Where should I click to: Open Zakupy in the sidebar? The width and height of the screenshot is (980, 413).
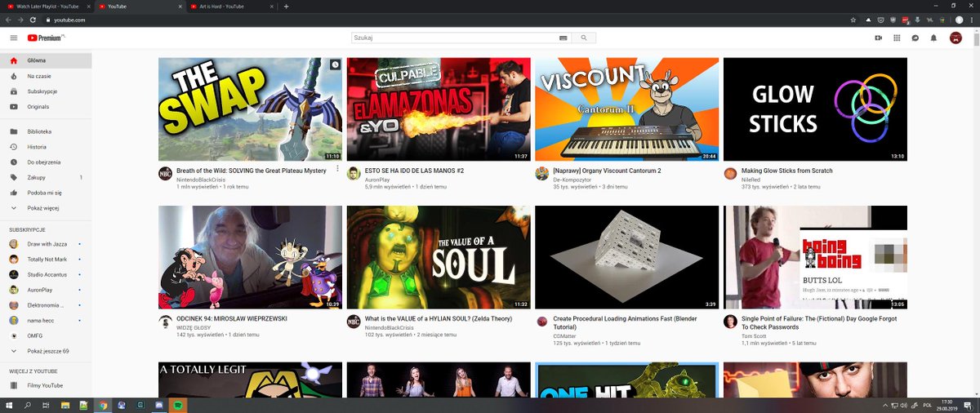46,177
